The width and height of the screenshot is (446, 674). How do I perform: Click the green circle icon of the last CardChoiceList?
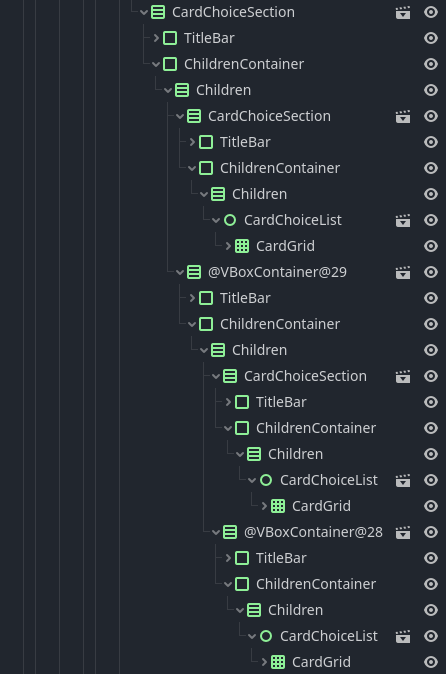click(266, 636)
